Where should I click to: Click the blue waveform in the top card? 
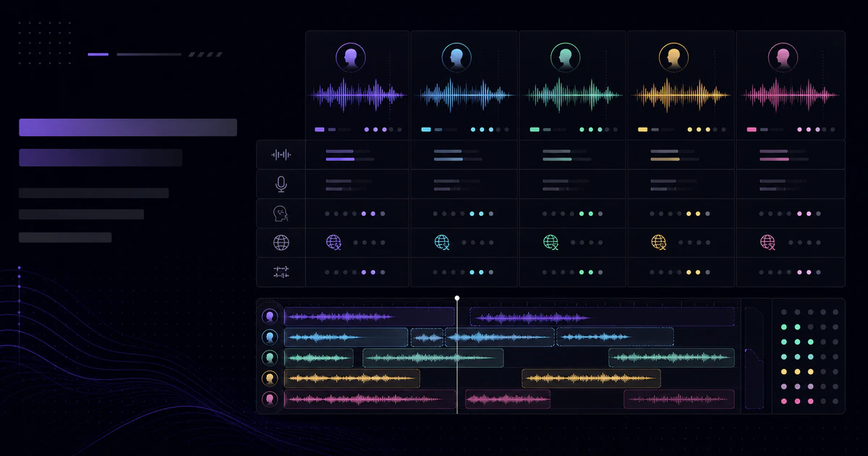[467, 95]
